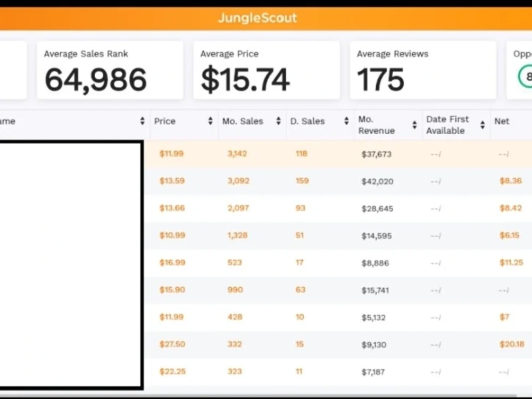
Task: Click price $15.90
Action: [172, 290]
